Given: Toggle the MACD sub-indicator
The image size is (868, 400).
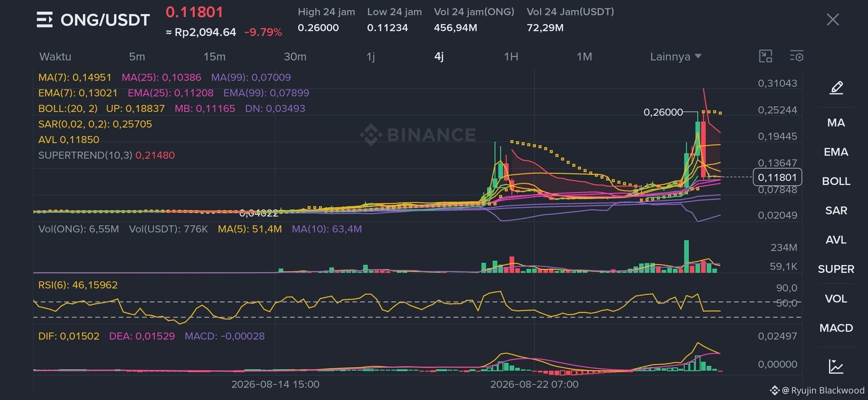Looking at the screenshot, I should [x=836, y=328].
